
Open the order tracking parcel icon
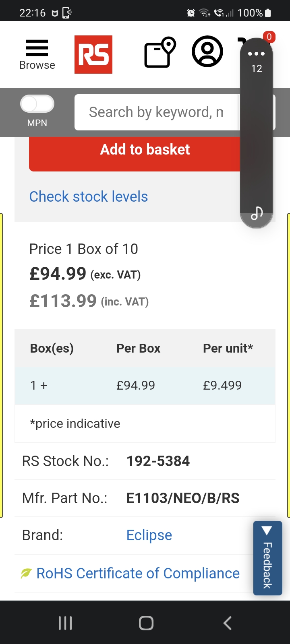(159, 53)
